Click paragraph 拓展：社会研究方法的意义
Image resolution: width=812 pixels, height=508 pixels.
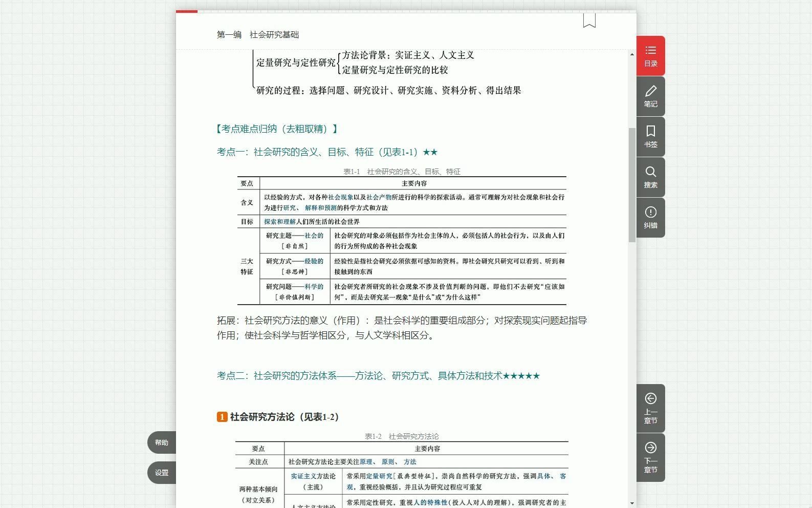pos(402,328)
